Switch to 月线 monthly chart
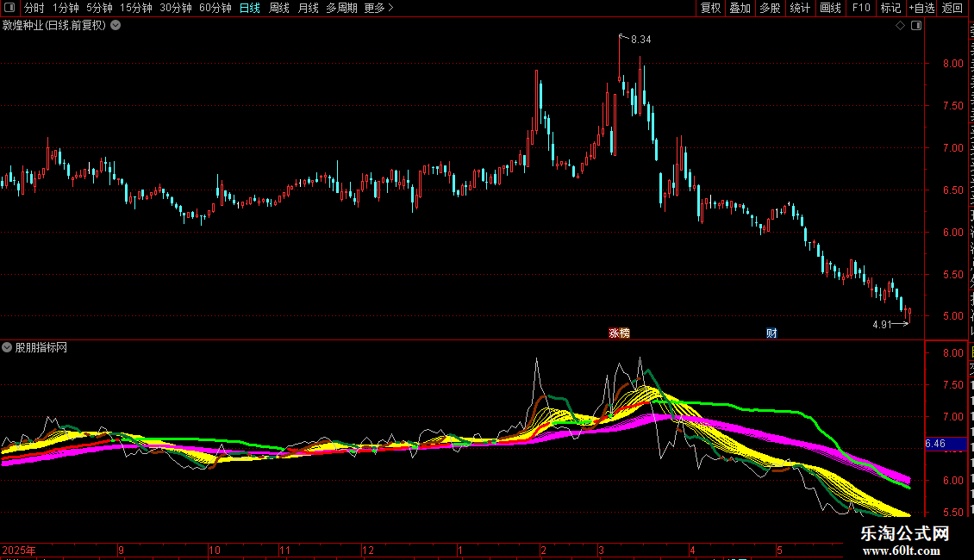 [308, 8]
